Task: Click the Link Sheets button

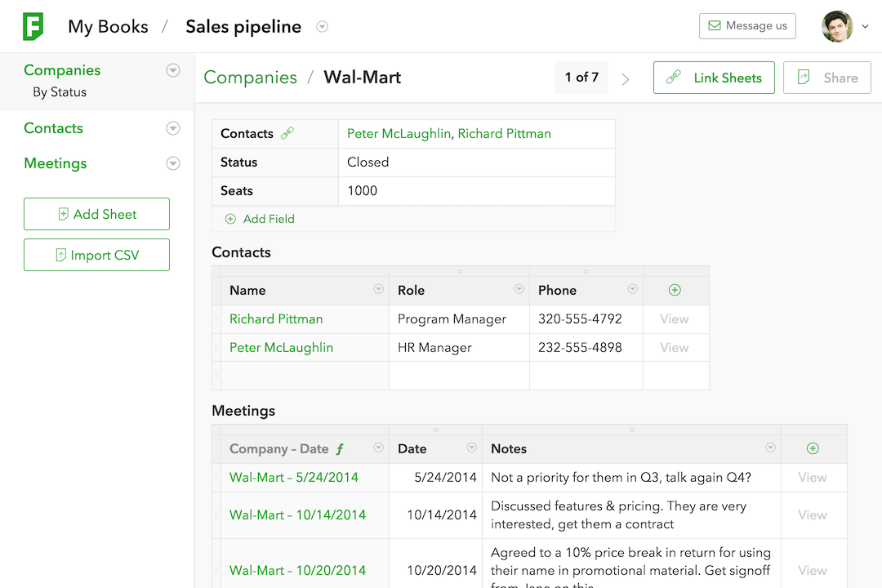Action: coord(714,78)
